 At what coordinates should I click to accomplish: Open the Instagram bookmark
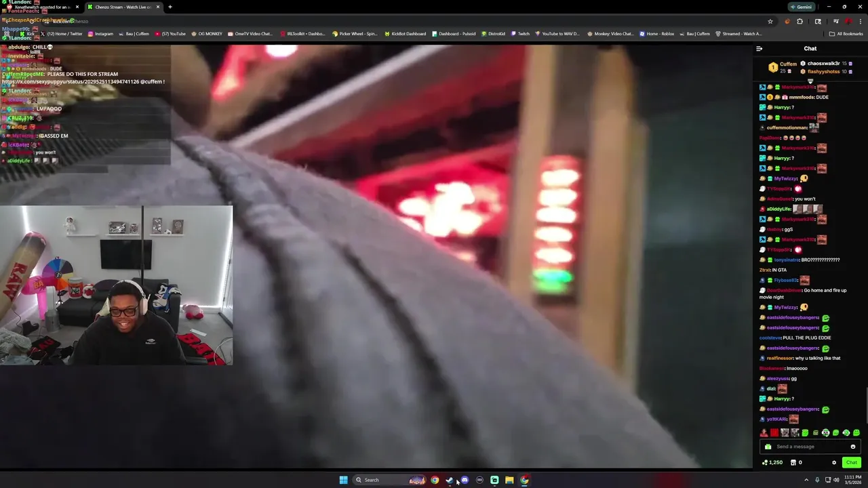pos(100,34)
